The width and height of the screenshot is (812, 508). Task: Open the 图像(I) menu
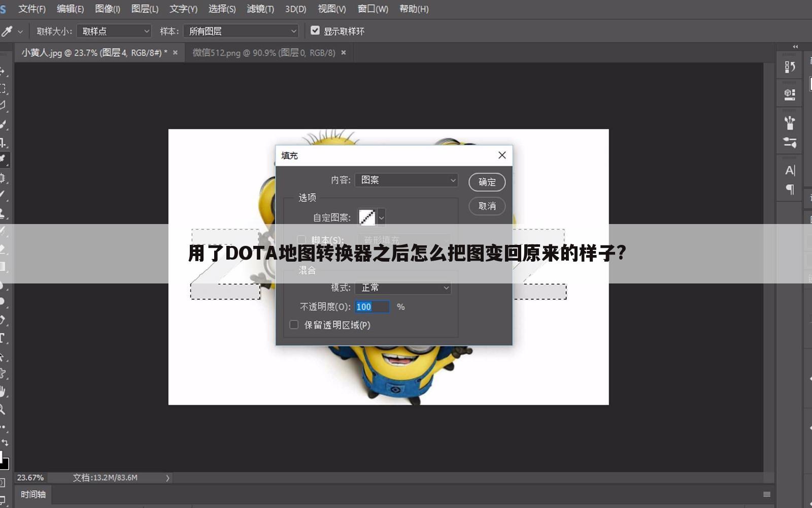(108, 9)
